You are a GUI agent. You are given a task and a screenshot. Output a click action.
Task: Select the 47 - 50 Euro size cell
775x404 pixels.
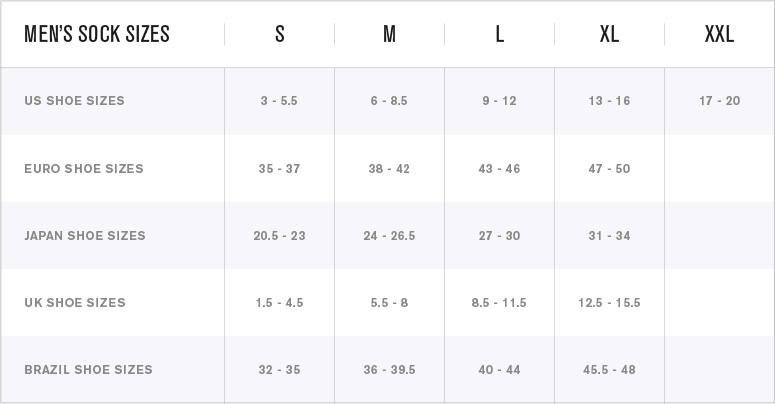[x=609, y=168]
